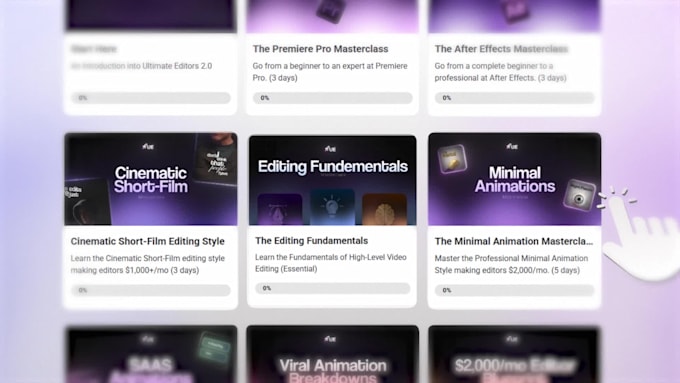Click the lightbulb icon on Editing Fundementals thumbnail

(x=332, y=206)
